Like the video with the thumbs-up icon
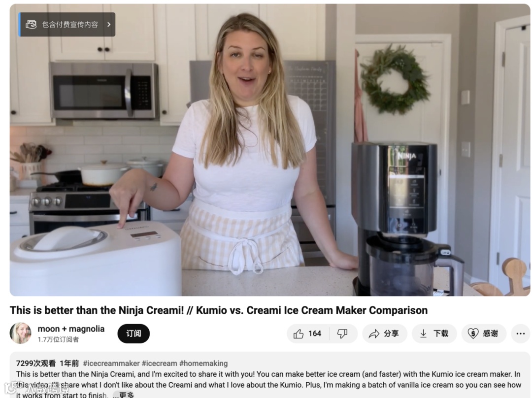This screenshot has width=532, height=398. pyautogui.click(x=308, y=334)
